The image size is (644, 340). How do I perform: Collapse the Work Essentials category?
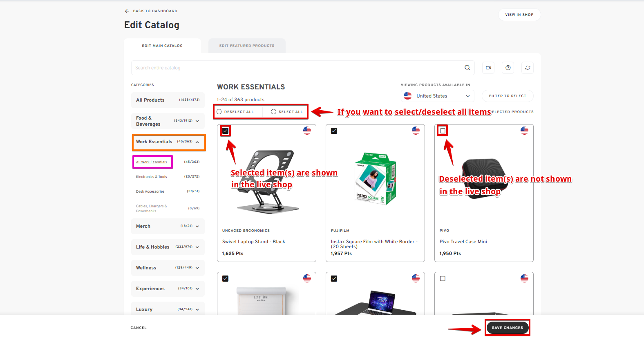[x=197, y=142]
